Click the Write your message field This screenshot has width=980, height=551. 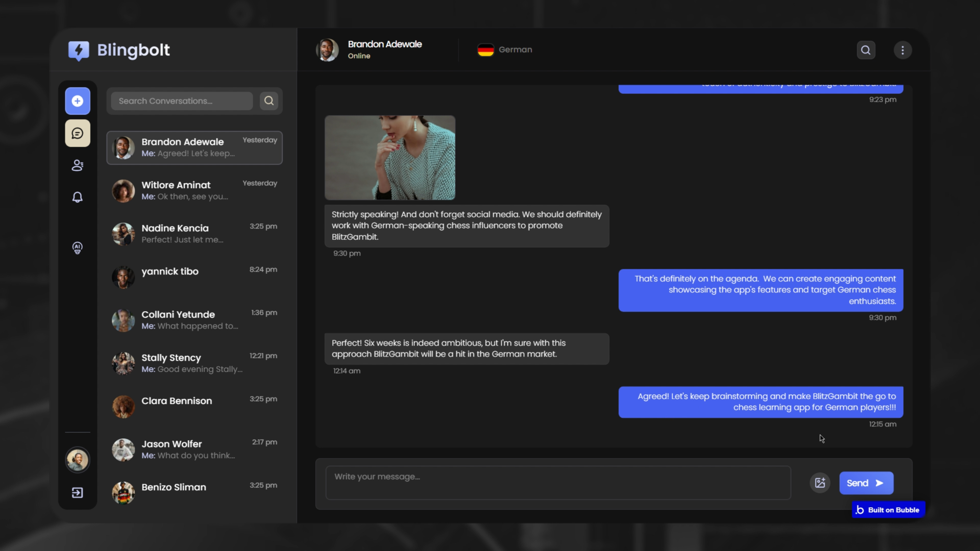(x=558, y=482)
